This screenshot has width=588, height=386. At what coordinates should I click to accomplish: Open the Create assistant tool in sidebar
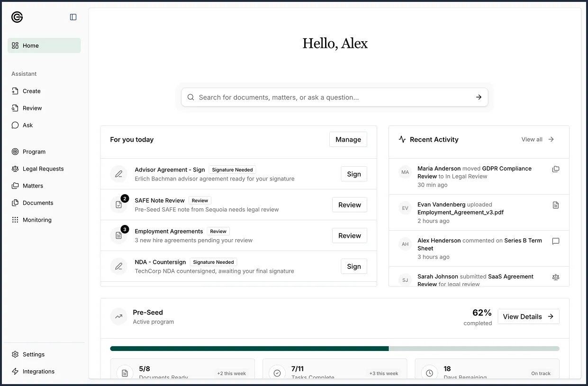[x=30, y=91]
